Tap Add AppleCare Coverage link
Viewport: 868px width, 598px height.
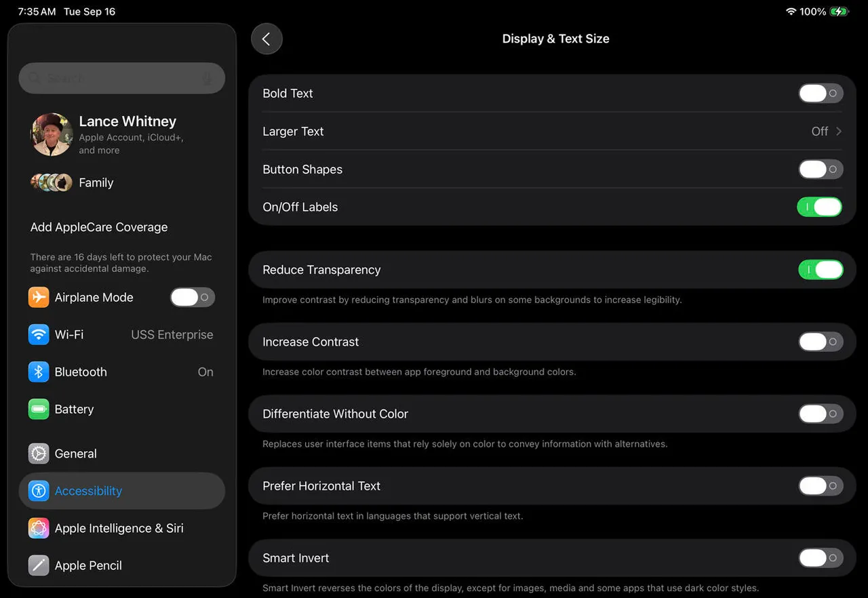(99, 227)
